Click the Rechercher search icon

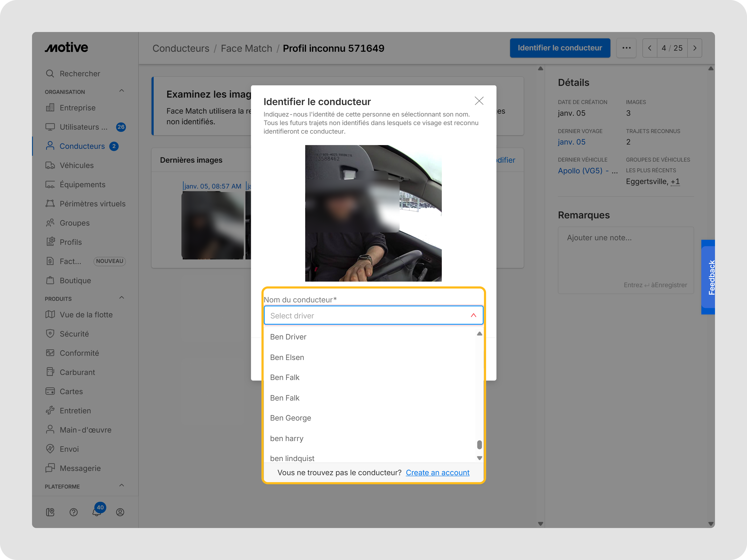click(50, 74)
